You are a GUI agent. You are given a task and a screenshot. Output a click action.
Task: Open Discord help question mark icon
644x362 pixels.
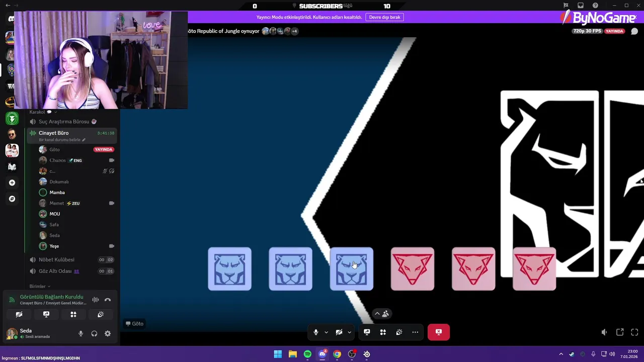click(595, 6)
